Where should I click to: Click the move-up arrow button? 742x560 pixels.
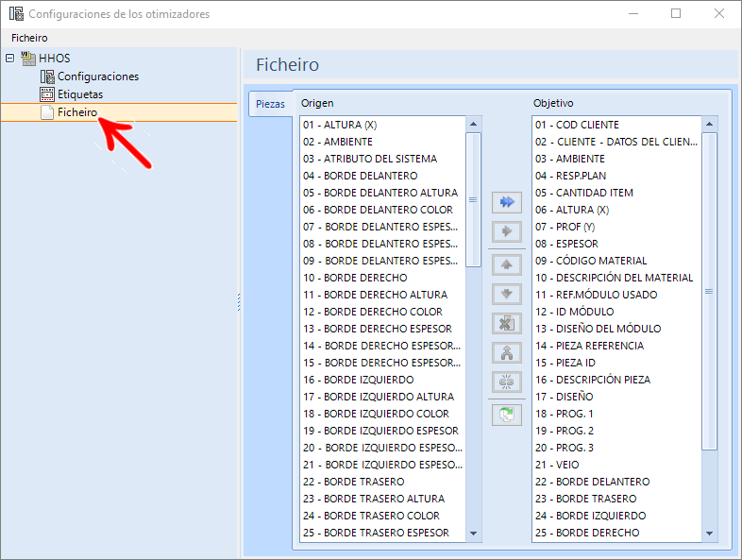click(x=507, y=264)
